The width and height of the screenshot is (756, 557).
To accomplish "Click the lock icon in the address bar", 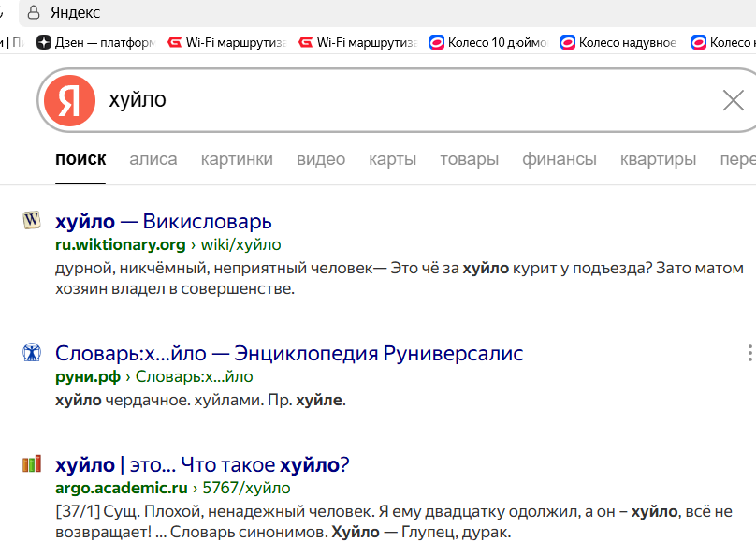I will coord(34,13).
